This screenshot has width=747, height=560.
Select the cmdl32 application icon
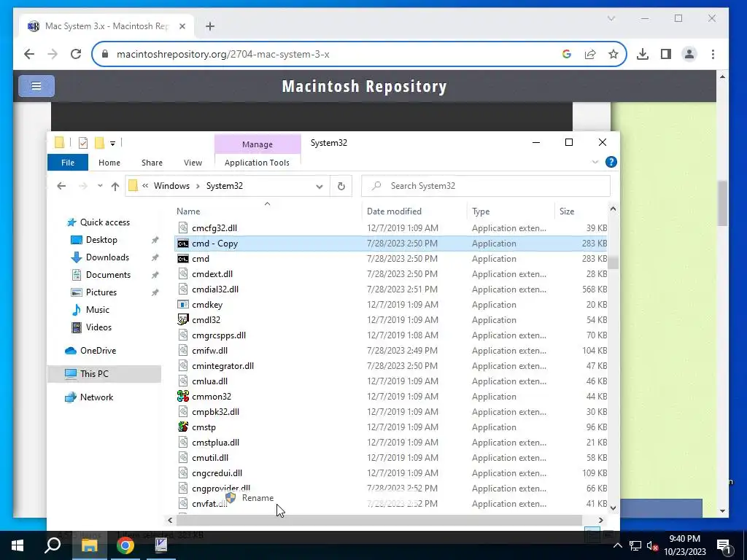click(183, 319)
